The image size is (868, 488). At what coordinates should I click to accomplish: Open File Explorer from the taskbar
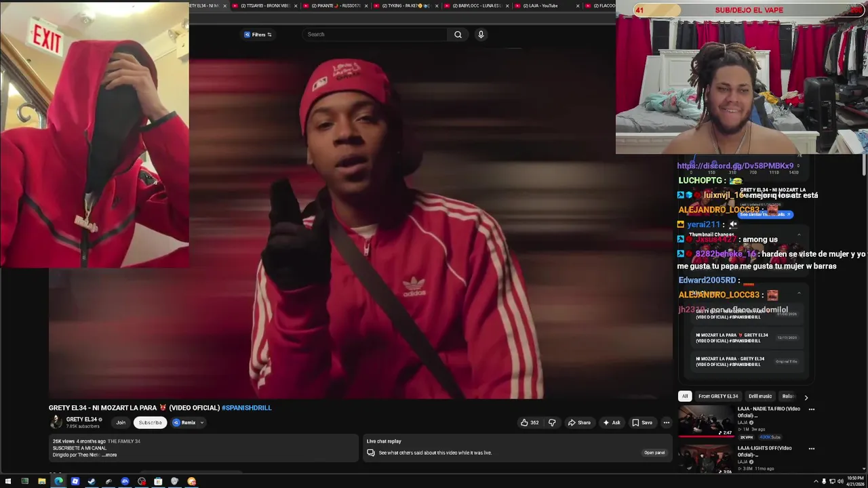point(41,481)
